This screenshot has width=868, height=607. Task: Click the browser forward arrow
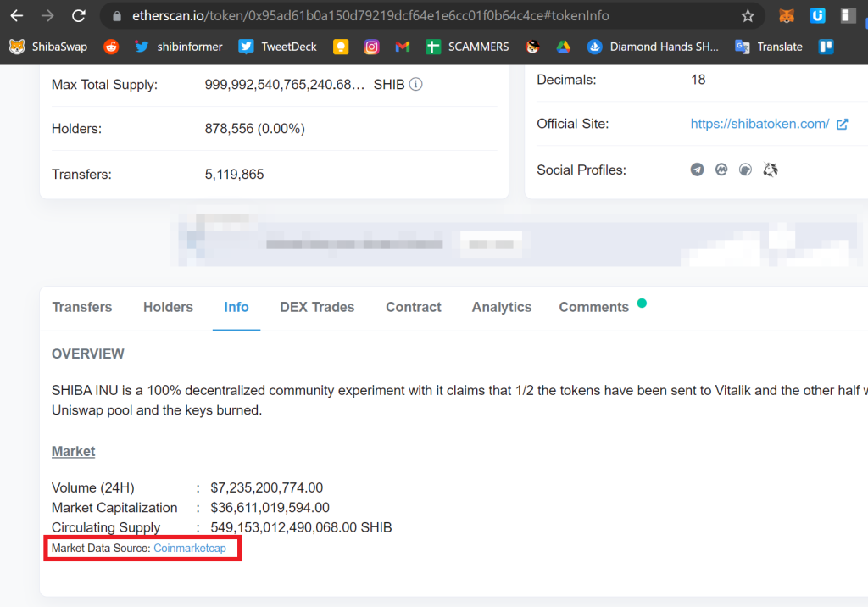coord(47,15)
